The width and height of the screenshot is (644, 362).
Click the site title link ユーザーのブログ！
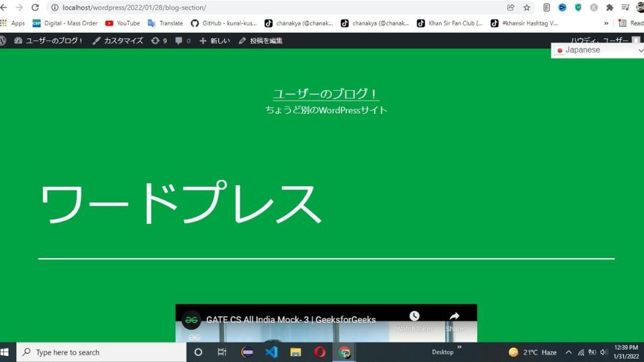click(325, 94)
